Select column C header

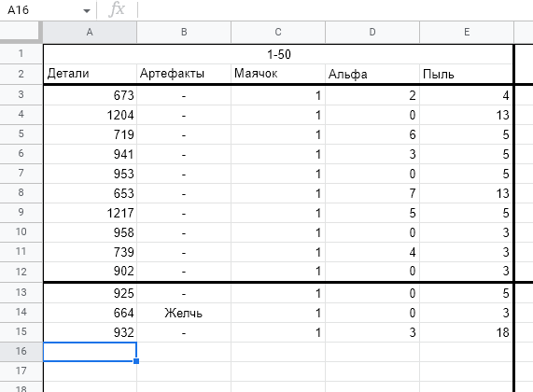278,33
